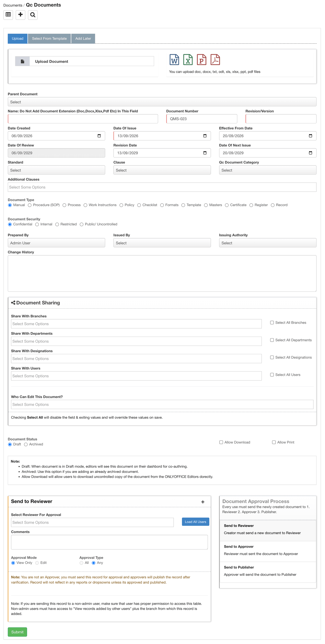Click the PDF file icon
This screenshot has height=644, width=325.
(215, 60)
